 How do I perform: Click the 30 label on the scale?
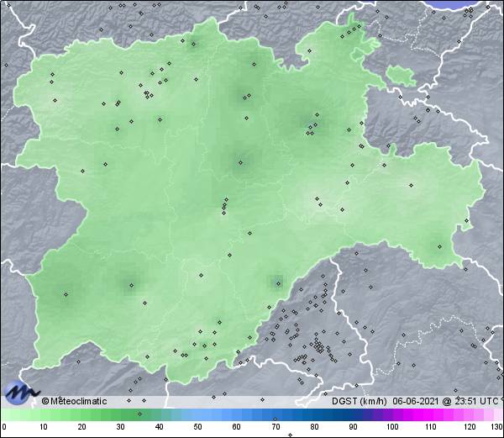coord(120,427)
